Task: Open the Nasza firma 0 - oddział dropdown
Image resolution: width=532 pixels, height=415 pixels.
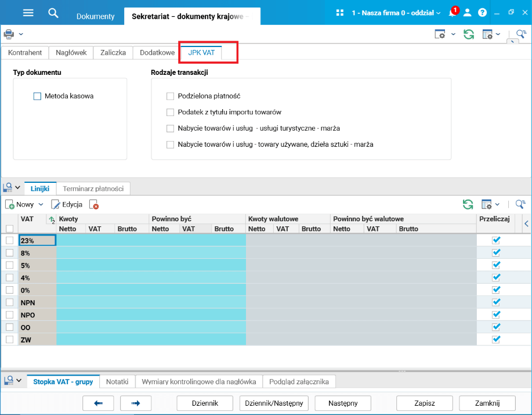Action: 396,13
